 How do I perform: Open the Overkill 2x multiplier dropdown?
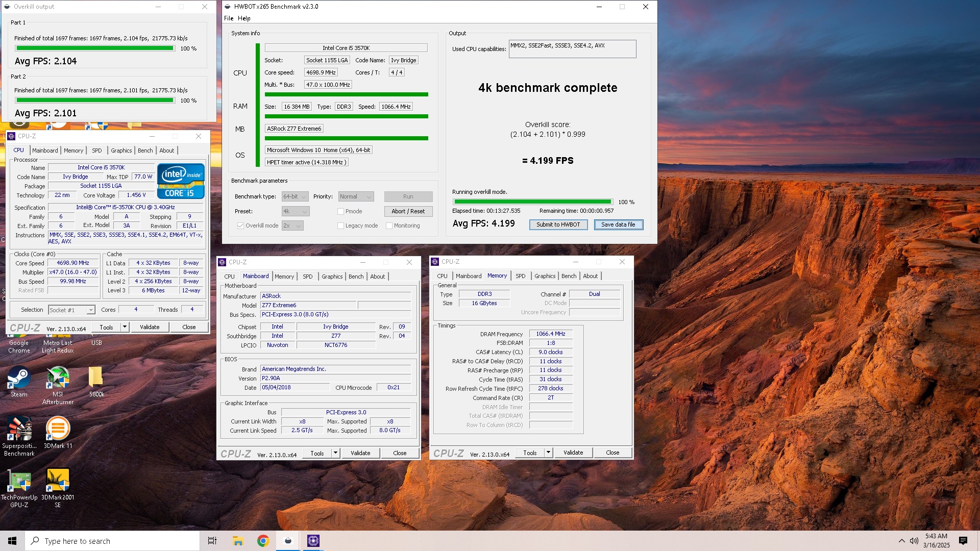(292, 226)
